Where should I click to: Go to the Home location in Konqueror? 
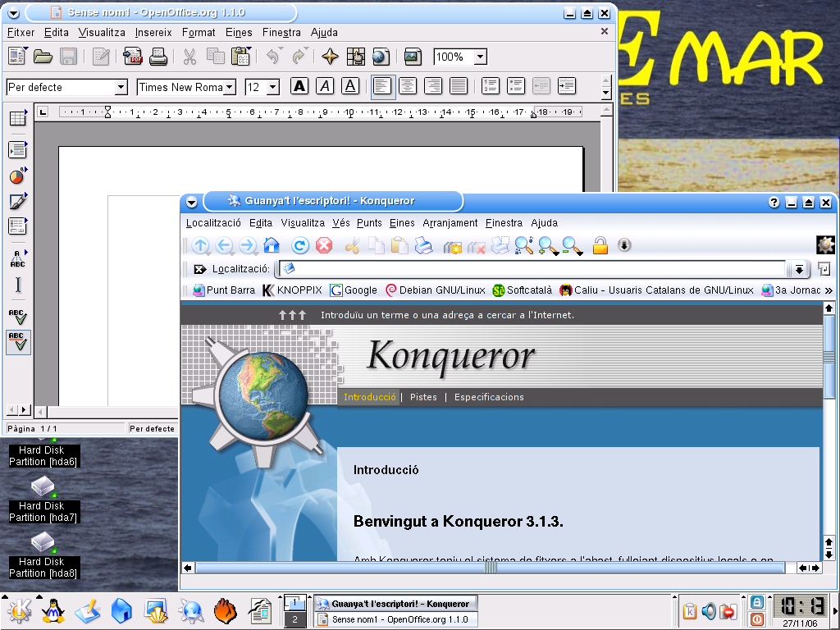point(272,245)
